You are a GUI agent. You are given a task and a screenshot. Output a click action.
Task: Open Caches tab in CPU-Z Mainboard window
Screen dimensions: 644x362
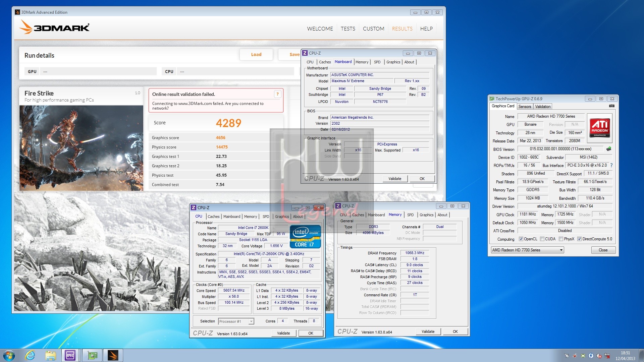click(325, 62)
